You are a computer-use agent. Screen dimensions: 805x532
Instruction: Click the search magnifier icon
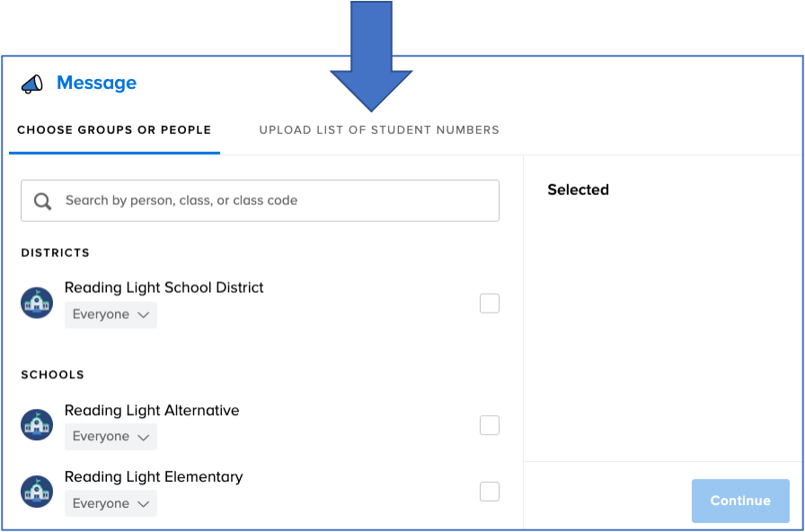(42, 200)
